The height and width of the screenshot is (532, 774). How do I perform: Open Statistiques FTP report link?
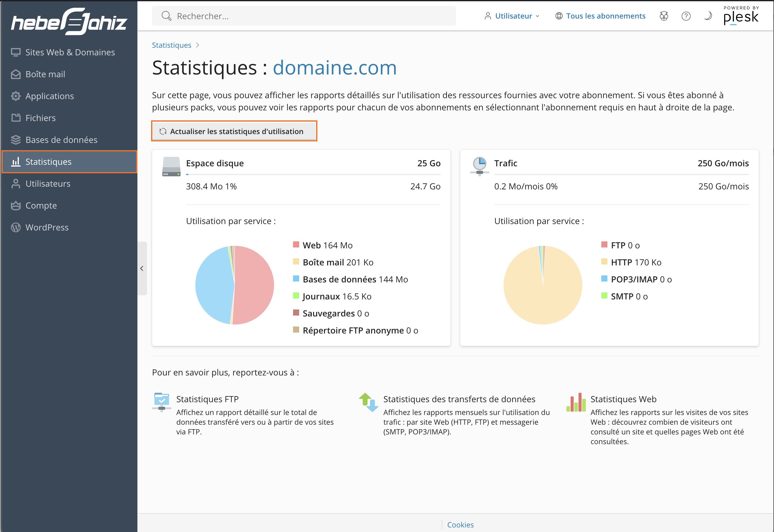[207, 399]
